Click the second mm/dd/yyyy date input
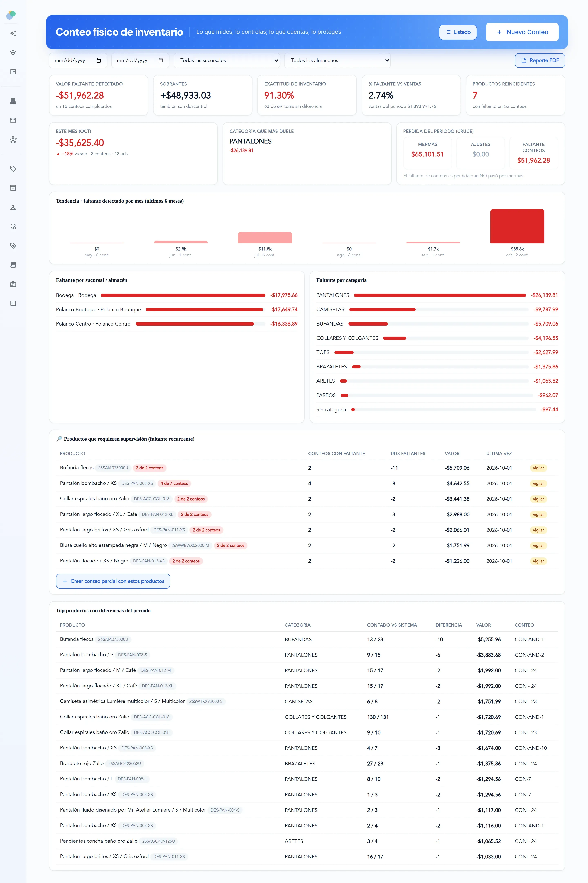Viewport: 588px width, 883px height. [x=140, y=60]
